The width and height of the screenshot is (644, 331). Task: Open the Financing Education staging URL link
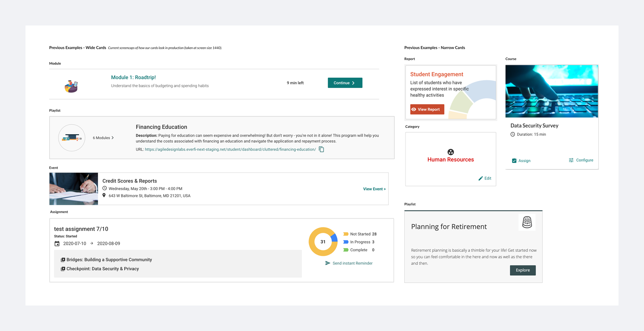coord(230,149)
